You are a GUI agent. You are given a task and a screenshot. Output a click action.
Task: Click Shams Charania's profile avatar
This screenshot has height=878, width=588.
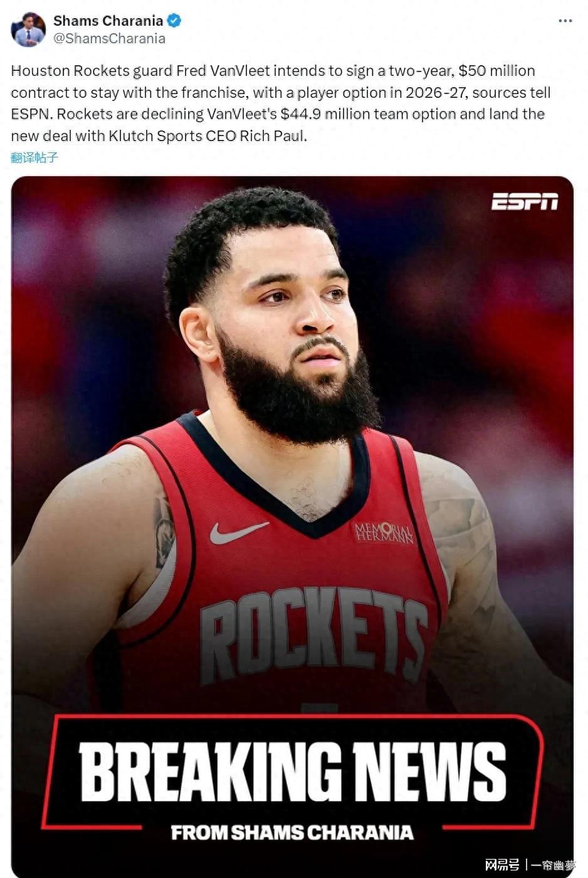coord(28,29)
